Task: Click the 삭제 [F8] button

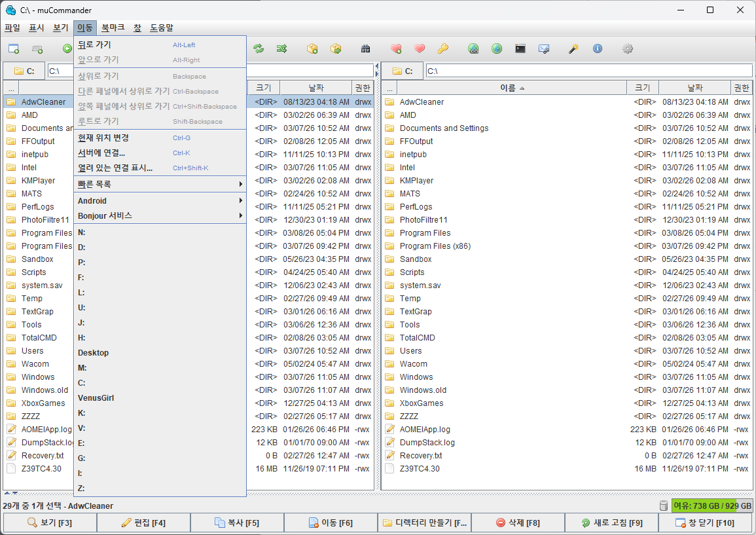Action: click(x=518, y=523)
